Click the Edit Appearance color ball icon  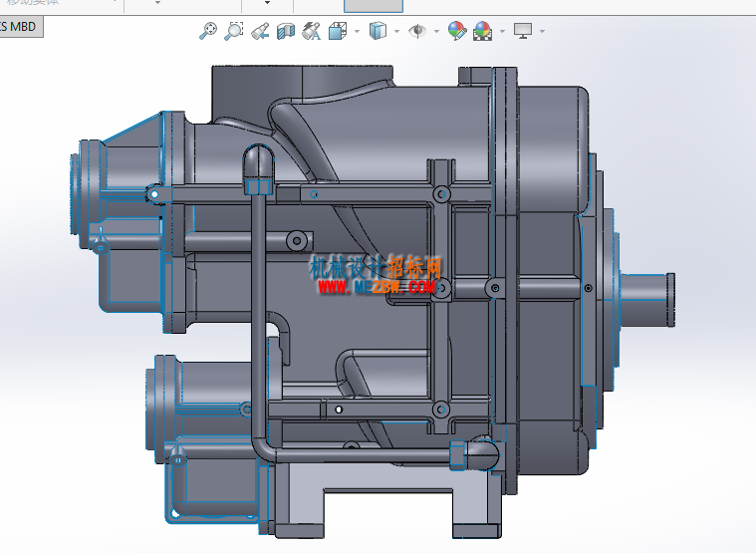click(x=457, y=31)
